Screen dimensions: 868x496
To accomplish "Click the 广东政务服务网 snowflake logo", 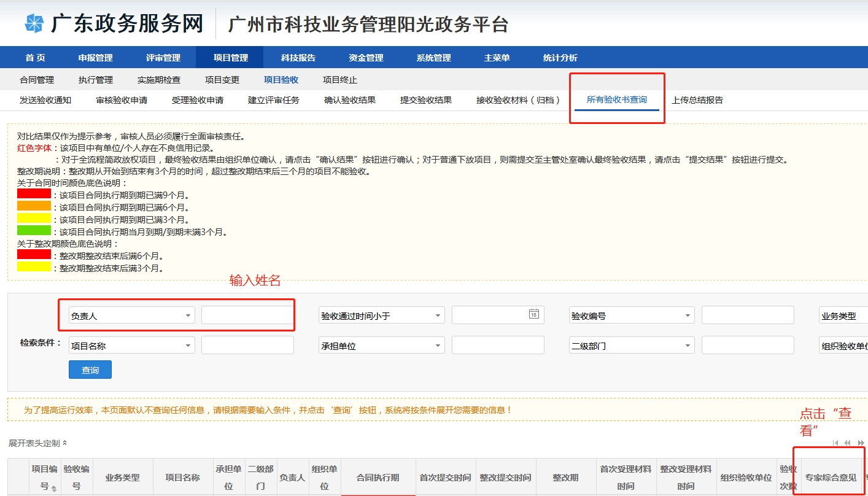I will pyautogui.click(x=34, y=23).
